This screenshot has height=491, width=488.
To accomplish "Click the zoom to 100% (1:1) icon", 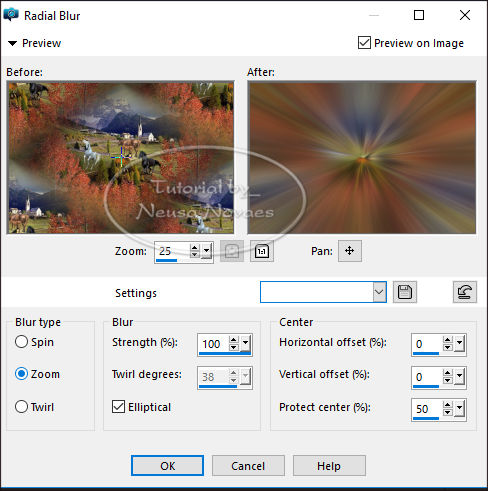I will point(262,251).
